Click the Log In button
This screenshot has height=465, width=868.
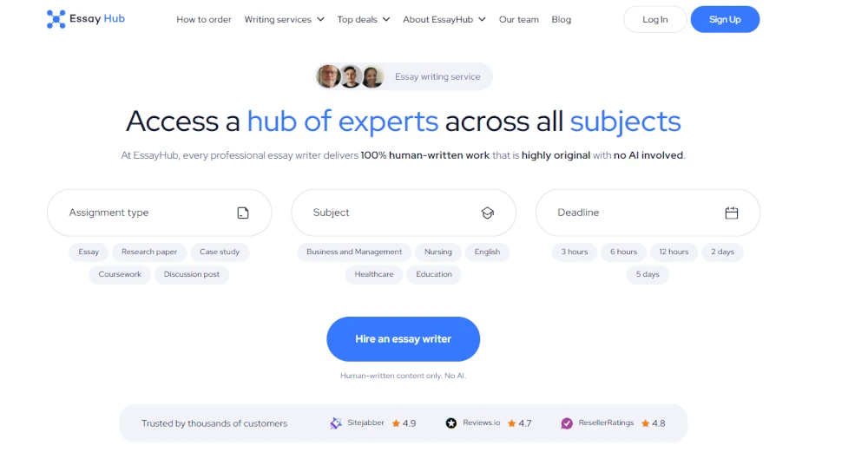pyautogui.click(x=654, y=19)
